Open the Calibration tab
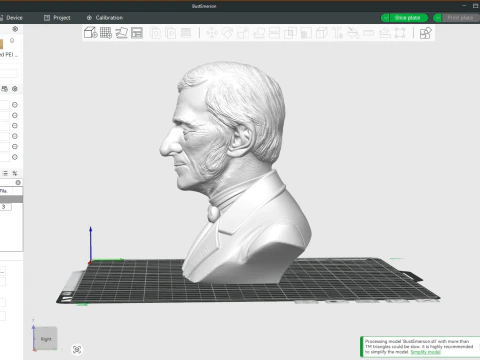Image resolution: width=480 pixels, height=360 pixels. pyautogui.click(x=105, y=18)
